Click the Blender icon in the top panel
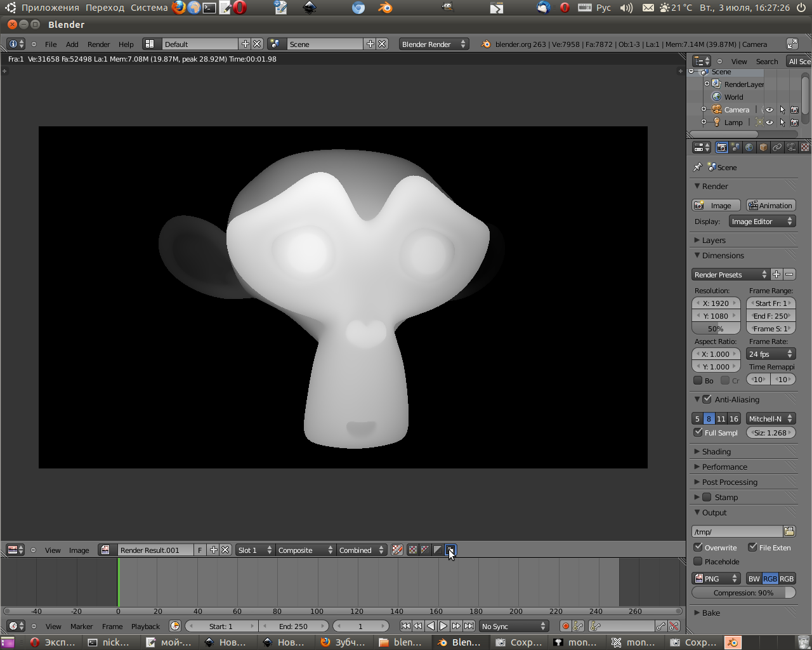812x650 pixels. click(385, 8)
